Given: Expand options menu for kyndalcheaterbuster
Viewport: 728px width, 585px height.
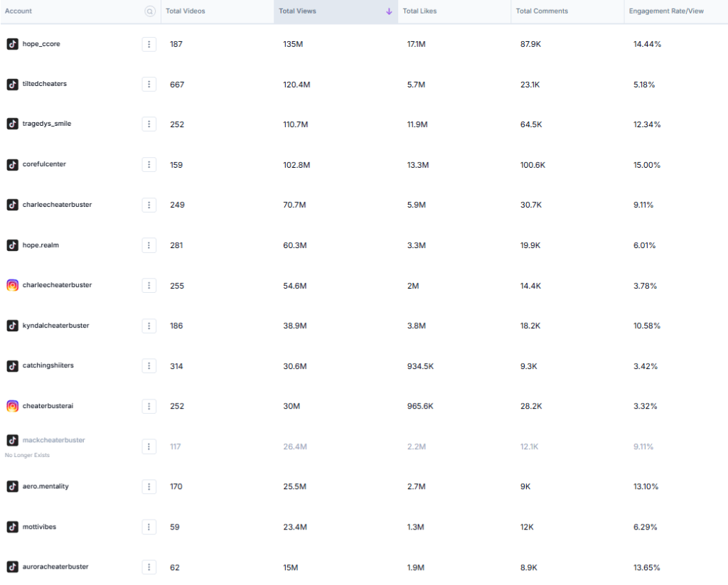Looking at the screenshot, I should pos(149,326).
